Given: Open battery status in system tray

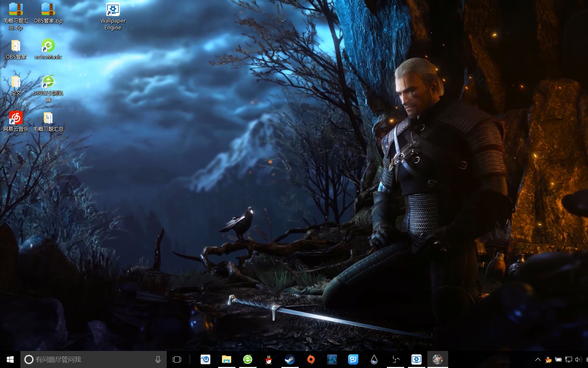Looking at the screenshot, I should tap(558, 359).
